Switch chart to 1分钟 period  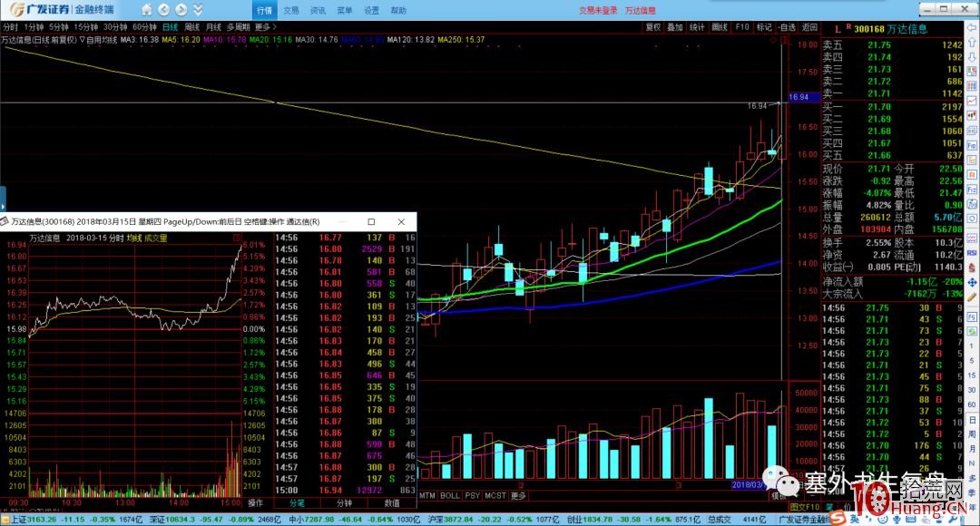(34, 27)
